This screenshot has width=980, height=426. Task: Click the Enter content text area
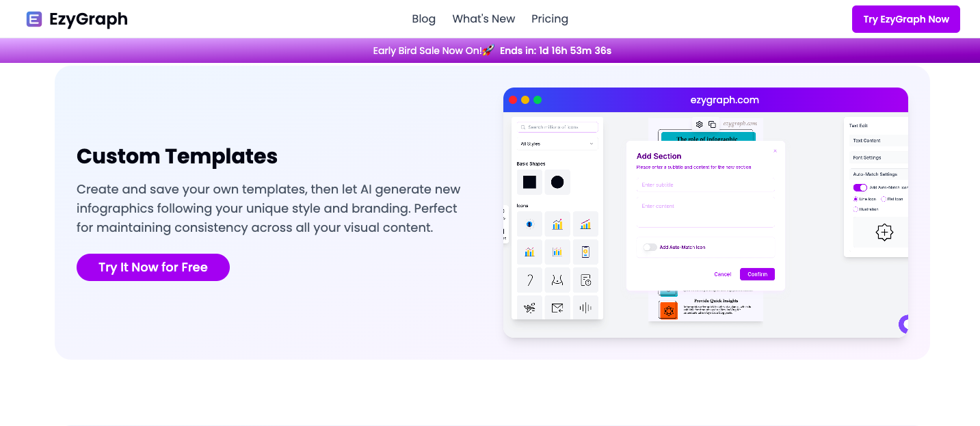[x=706, y=213]
